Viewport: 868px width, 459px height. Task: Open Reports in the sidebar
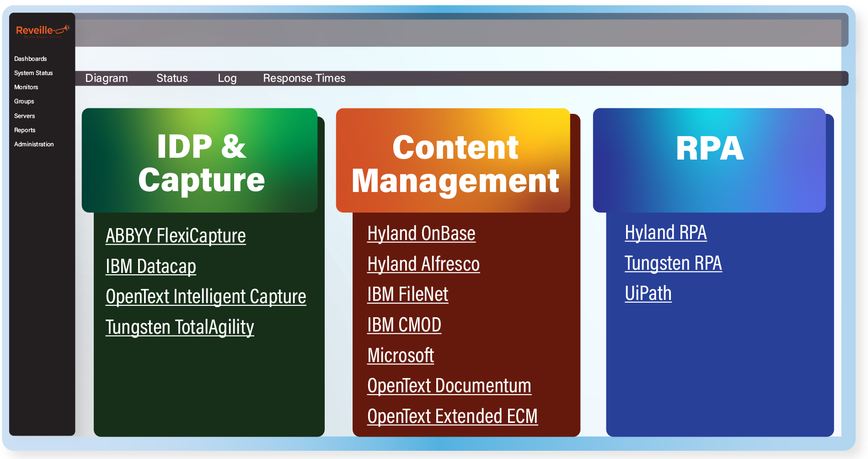pos(25,130)
